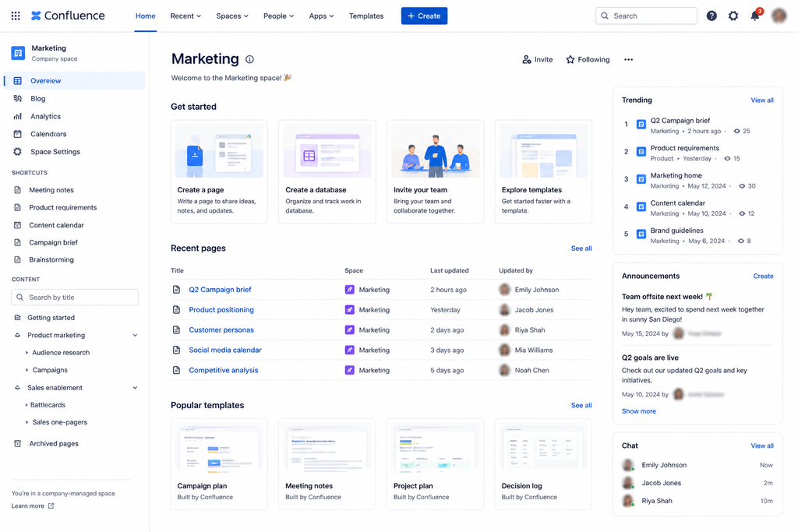Click the page icon for Q2 Campaign brief row

coord(177,290)
